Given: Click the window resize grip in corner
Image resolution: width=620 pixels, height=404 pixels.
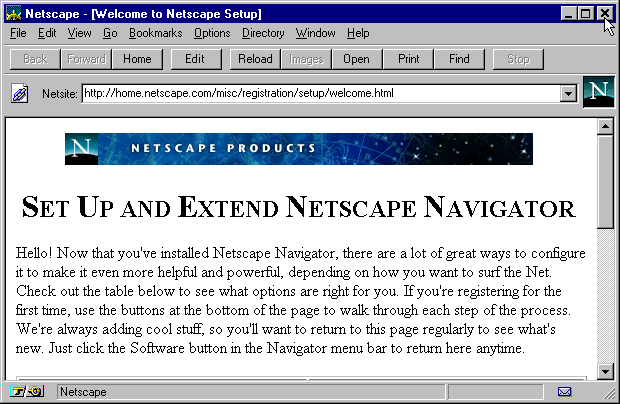Looking at the screenshot, I should (x=609, y=393).
